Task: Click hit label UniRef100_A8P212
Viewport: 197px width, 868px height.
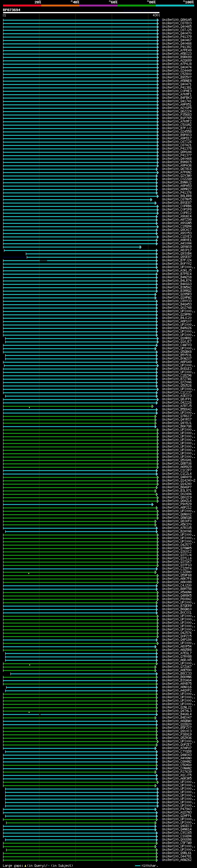Action: click(x=177, y=508)
